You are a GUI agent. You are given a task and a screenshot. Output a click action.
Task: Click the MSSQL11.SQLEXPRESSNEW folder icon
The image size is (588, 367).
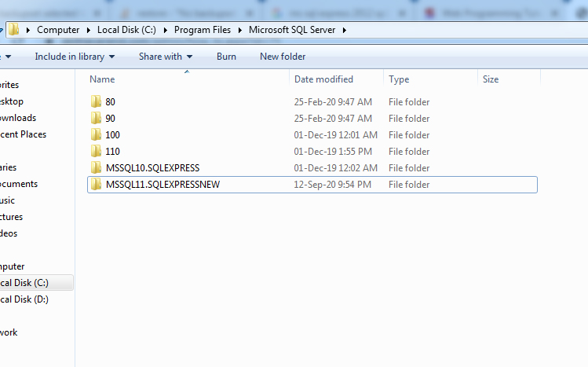96,184
